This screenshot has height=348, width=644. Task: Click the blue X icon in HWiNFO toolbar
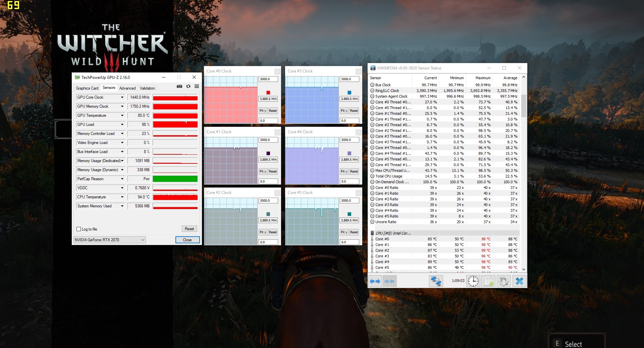click(519, 281)
